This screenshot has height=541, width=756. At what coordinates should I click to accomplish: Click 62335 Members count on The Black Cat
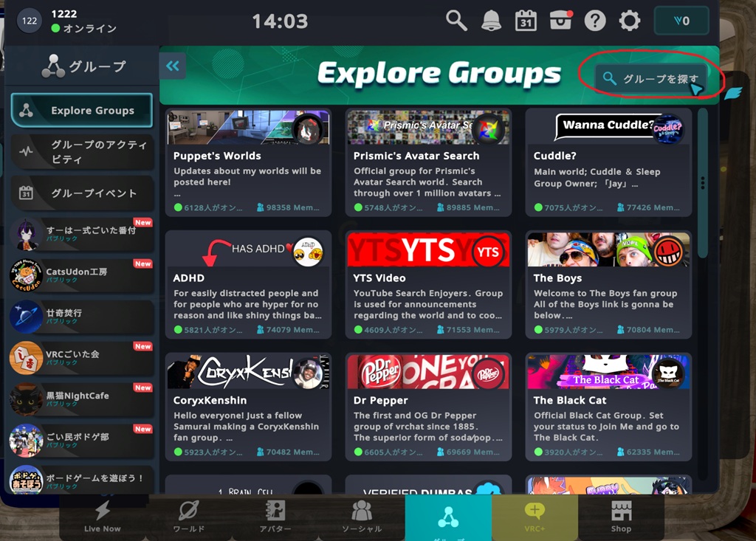coord(648,452)
